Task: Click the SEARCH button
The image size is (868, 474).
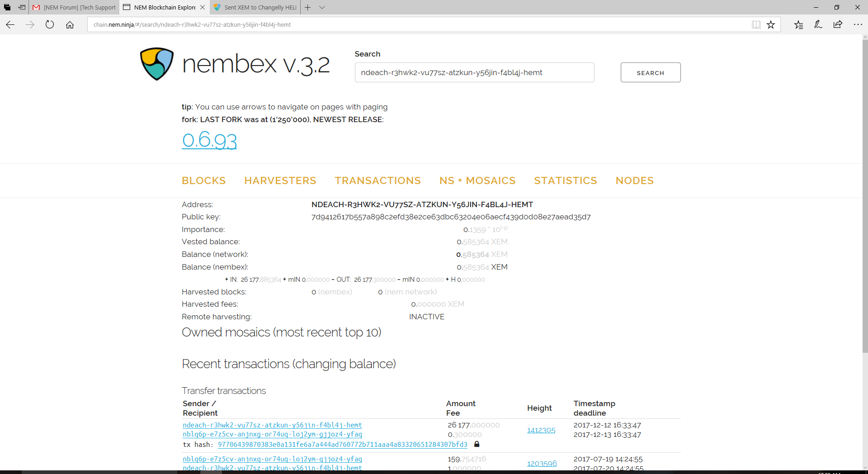Action: pyautogui.click(x=651, y=72)
